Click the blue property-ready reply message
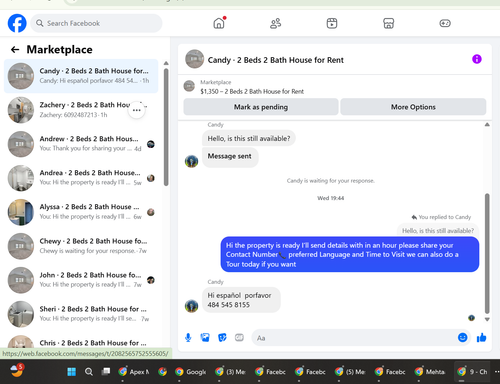Image resolution: width=500 pixels, height=384 pixels. 350,255
